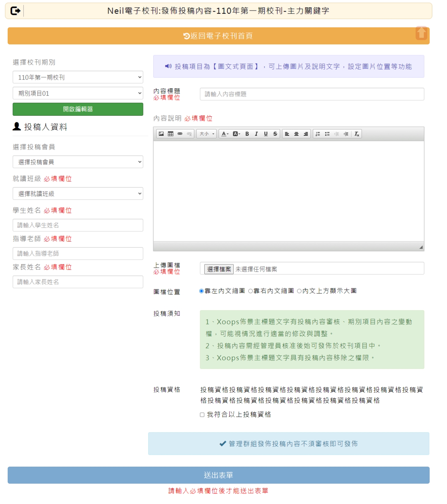
Task: Select the 靠右內文縮圖 radio option
Action: [251, 291]
